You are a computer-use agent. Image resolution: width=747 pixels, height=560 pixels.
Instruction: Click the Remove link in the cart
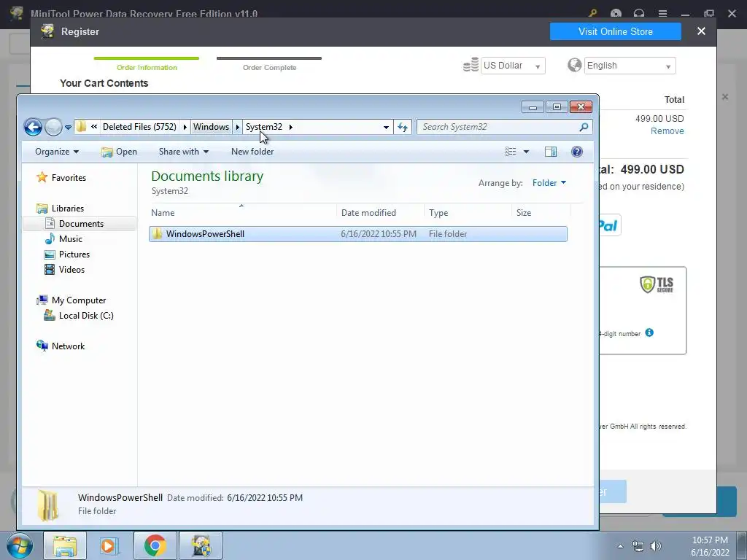(x=667, y=131)
